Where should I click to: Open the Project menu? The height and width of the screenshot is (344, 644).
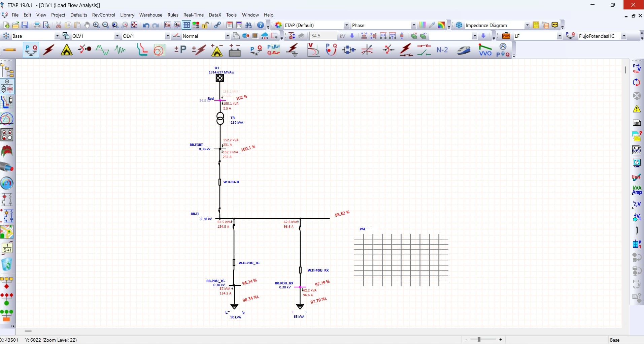click(x=58, y=15)
